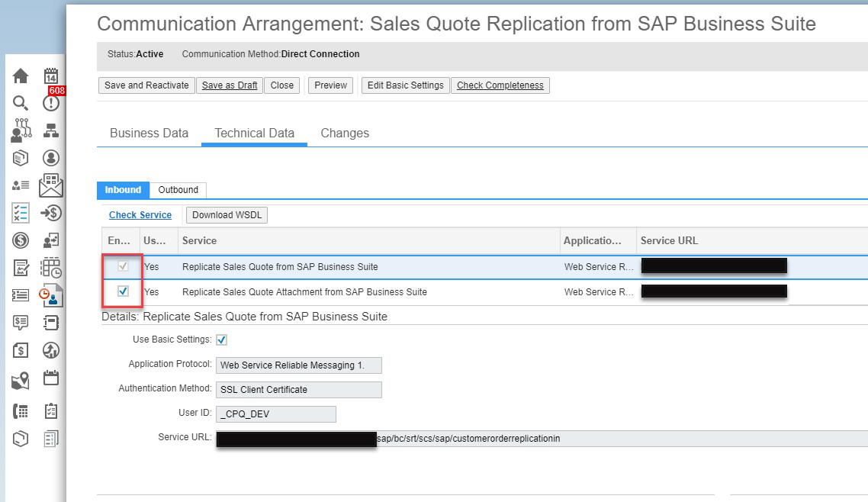
Task: Switch to the Outbound tab
Action: click(x=178, y=190)
